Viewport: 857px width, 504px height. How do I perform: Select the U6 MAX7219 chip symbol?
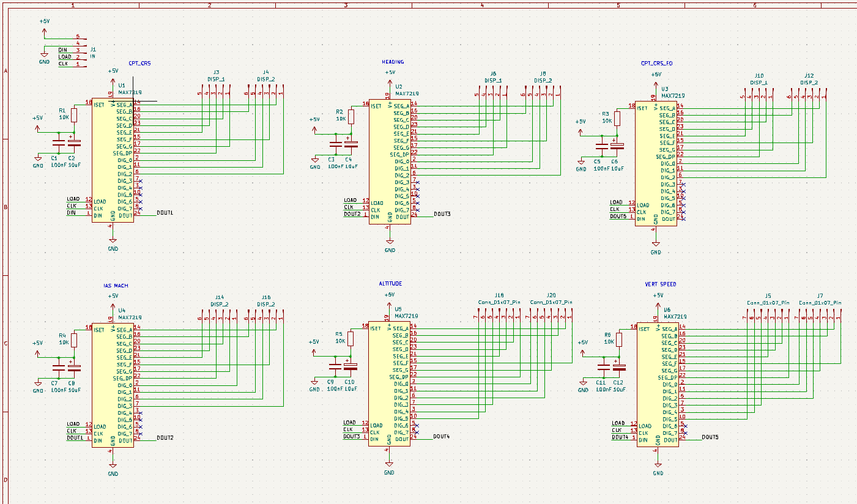coord(658,385)
